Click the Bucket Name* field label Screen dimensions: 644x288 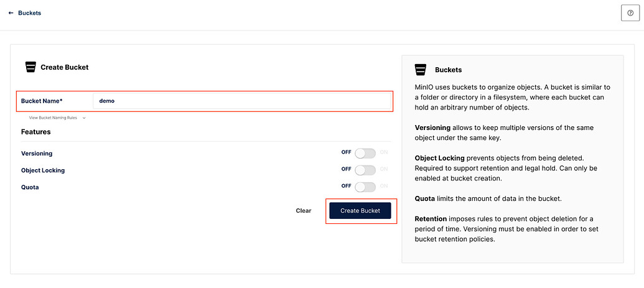pyautogui.click(x=42, y=101)
